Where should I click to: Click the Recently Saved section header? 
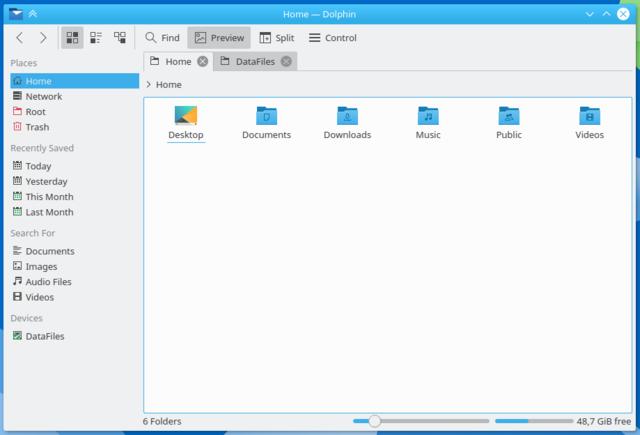(x=42, y=148)
